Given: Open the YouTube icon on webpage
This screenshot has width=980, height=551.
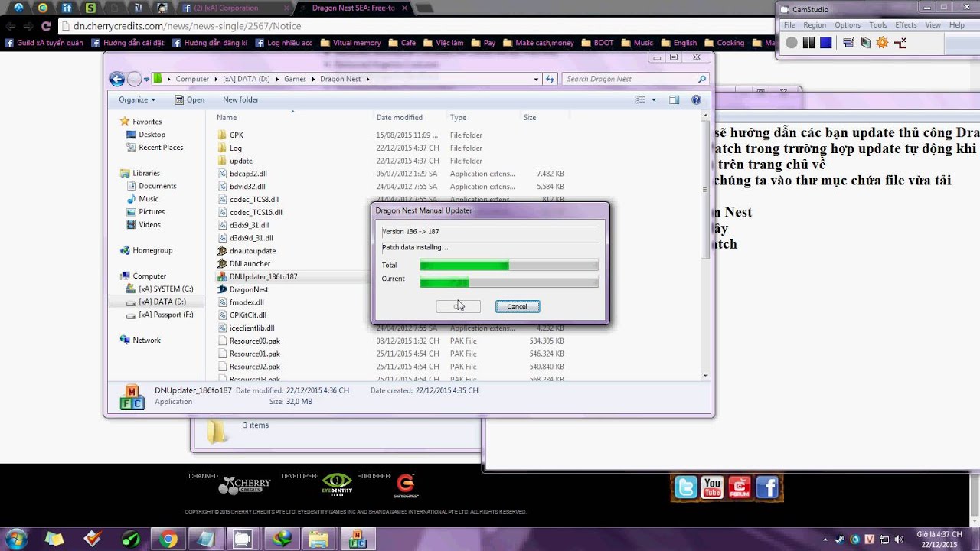Looking at the screenshot, I should (713, 487).
